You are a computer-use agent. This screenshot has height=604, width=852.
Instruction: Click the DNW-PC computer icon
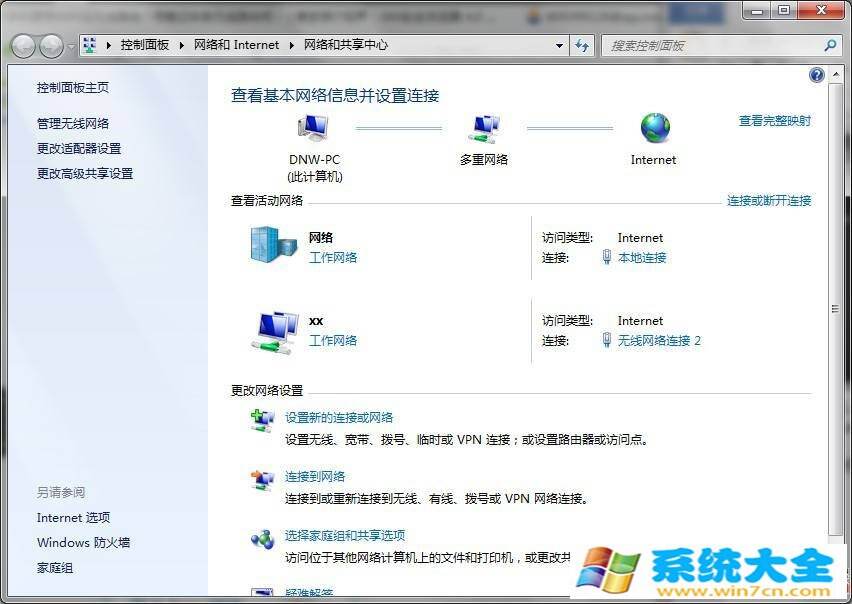[x=313, y=129]
